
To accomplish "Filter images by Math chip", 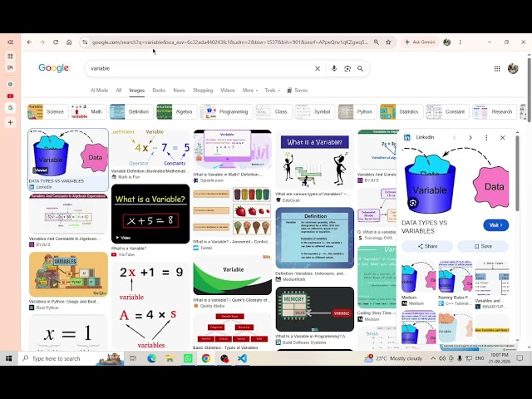I will pyautogui.click(x=88, y=111).
